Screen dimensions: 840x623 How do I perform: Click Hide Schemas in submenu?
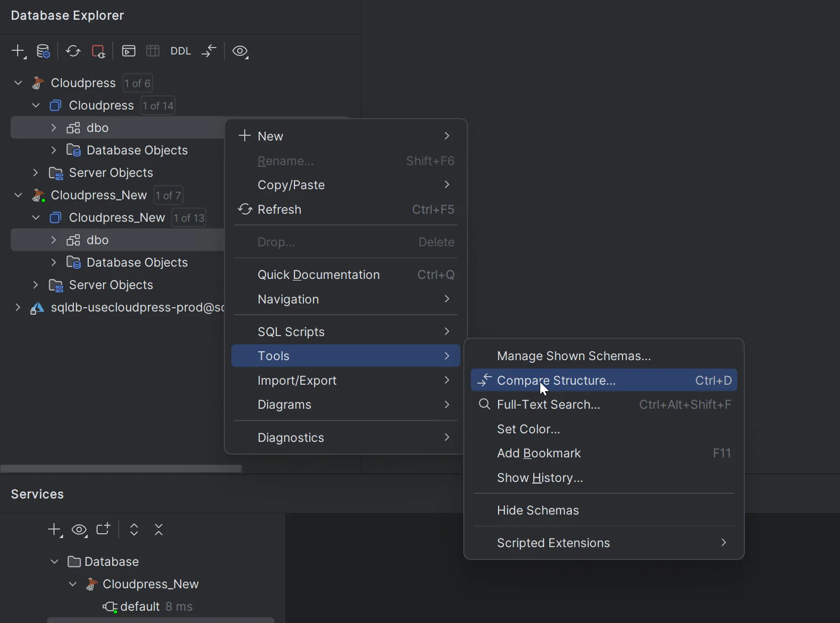(604, 510)
